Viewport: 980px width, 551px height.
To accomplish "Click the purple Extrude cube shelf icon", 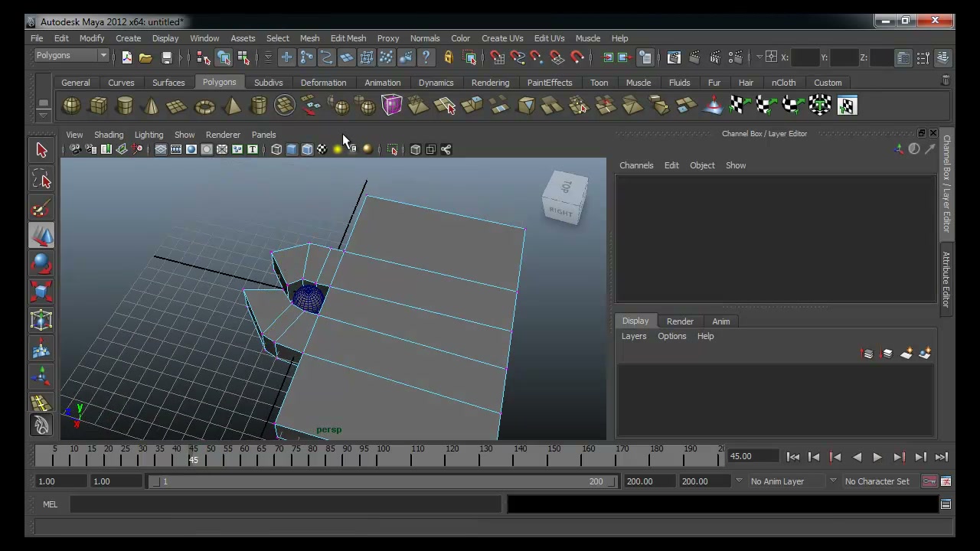I will pos(391,106).
